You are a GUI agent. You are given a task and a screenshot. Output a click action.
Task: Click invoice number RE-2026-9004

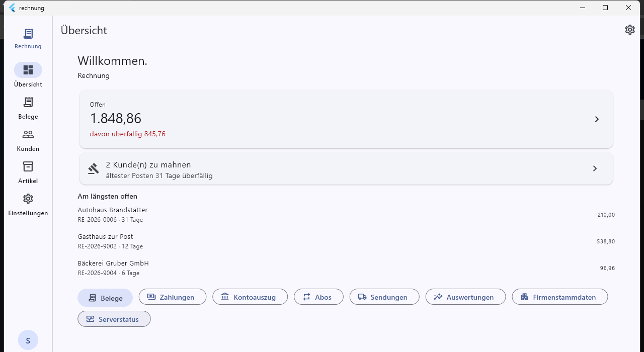tap(97, 273)
